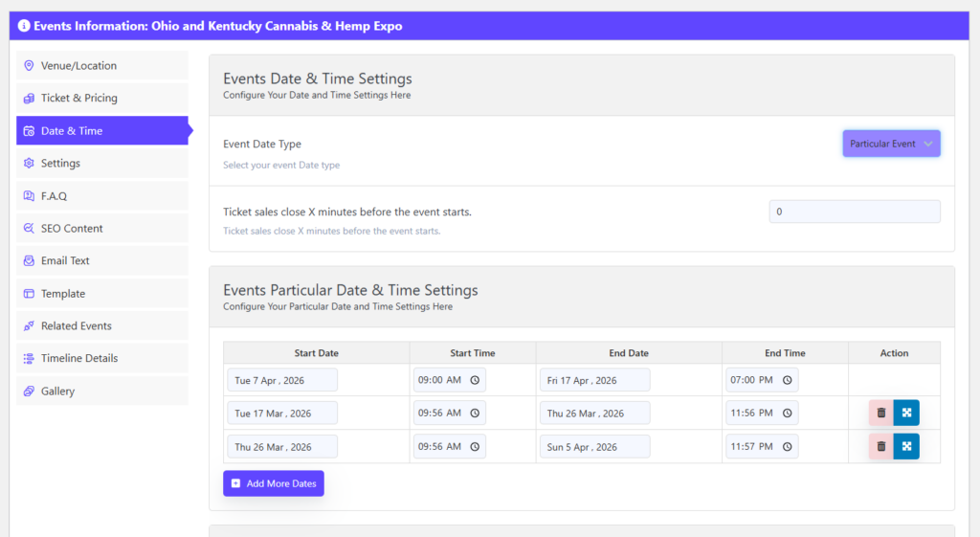Click clock icon in 09:00 AM start time
Image resolution: width=980 pixels, height=537 pixels.
[475, 380]
